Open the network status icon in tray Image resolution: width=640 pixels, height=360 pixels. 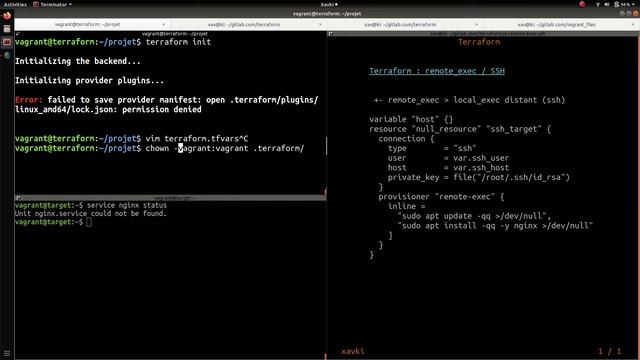click(598, 4)
